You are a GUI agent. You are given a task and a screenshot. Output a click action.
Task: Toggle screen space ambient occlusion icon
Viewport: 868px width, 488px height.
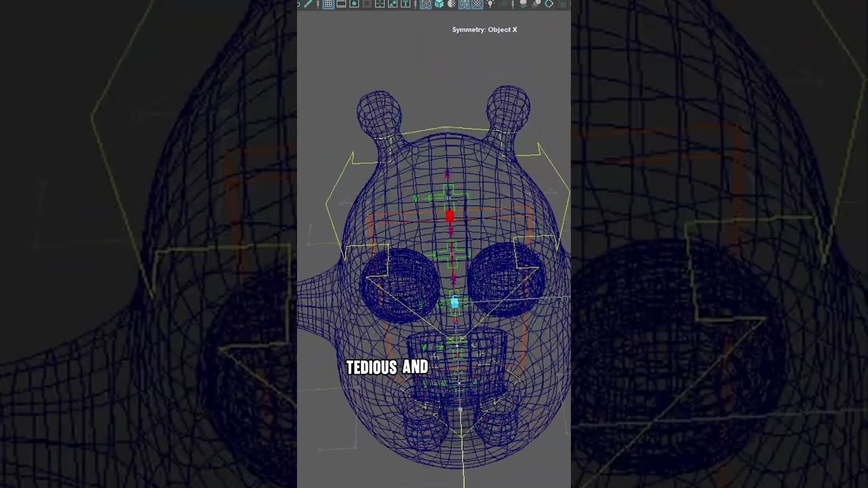[524, 4]
